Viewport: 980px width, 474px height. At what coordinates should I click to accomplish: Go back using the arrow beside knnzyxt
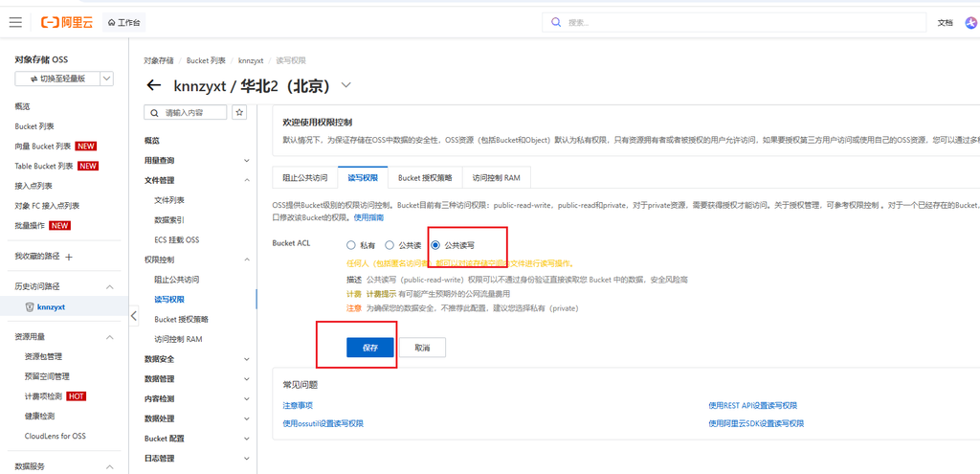pyautogui.click(x=153, y=85)
